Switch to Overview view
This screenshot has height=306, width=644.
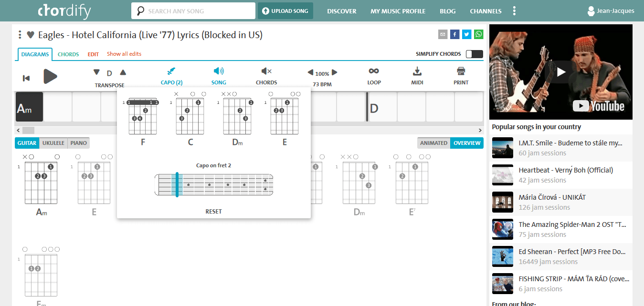[467, 143]
